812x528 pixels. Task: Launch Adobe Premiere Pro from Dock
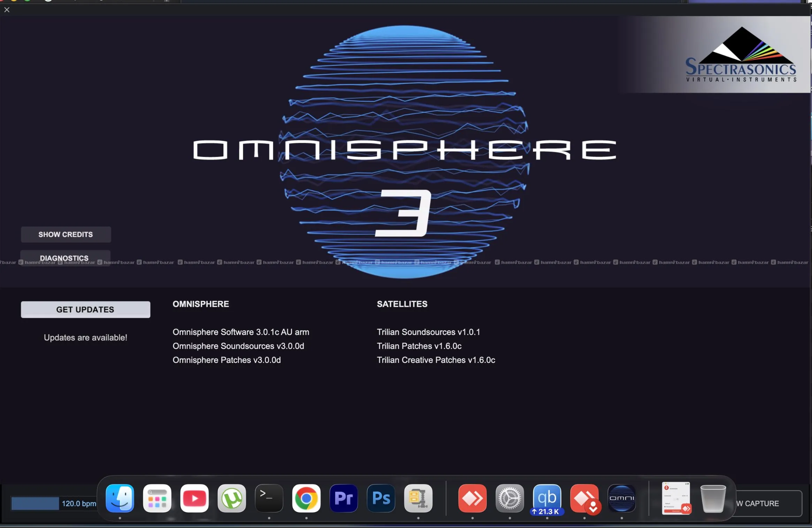(344, 498)
